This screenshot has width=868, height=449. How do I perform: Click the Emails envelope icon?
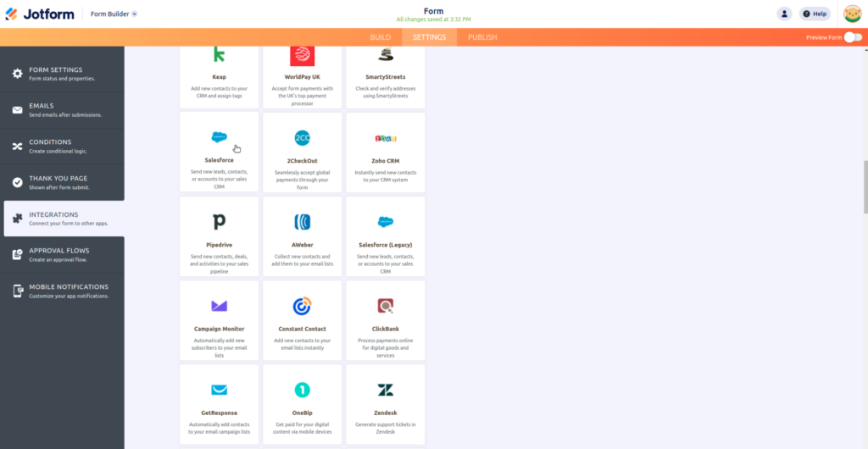point(18,110)
